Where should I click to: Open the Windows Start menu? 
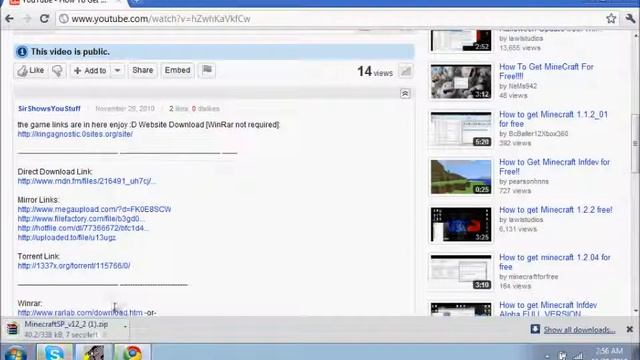tap(16, 352)
